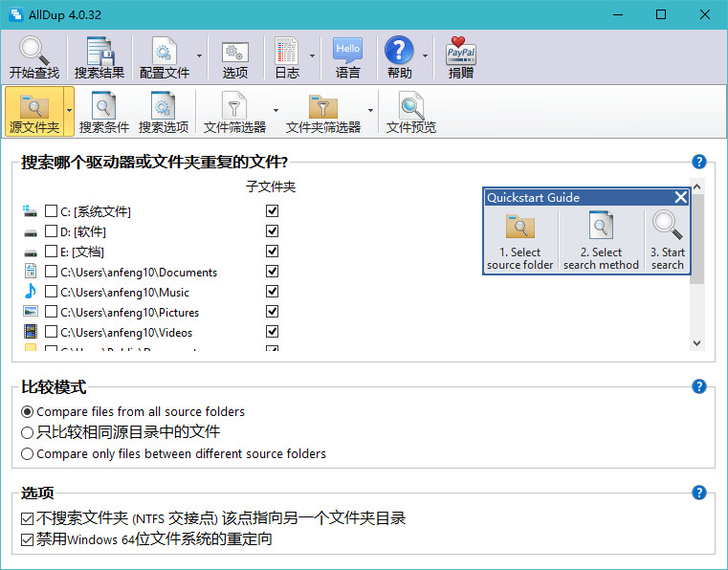Expand the 文件夹筛选器 dropdown arrow
This screenshot has width=728, height=570.
pyautogui.click(x=370, y=111)
